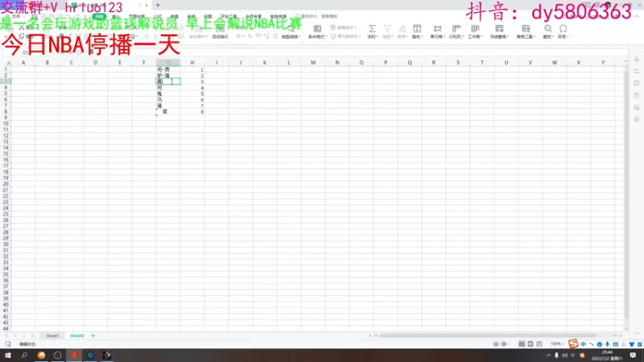Open Windows taskbar search
The height and width of the screenshot is (362, 644).
point(24,356)
